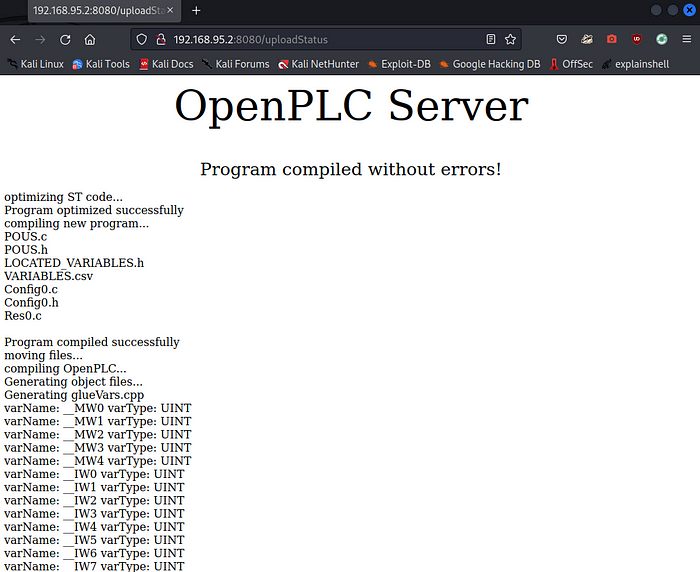Click 'compiling new program...' line
700x572 pixels.
point(76,223)
